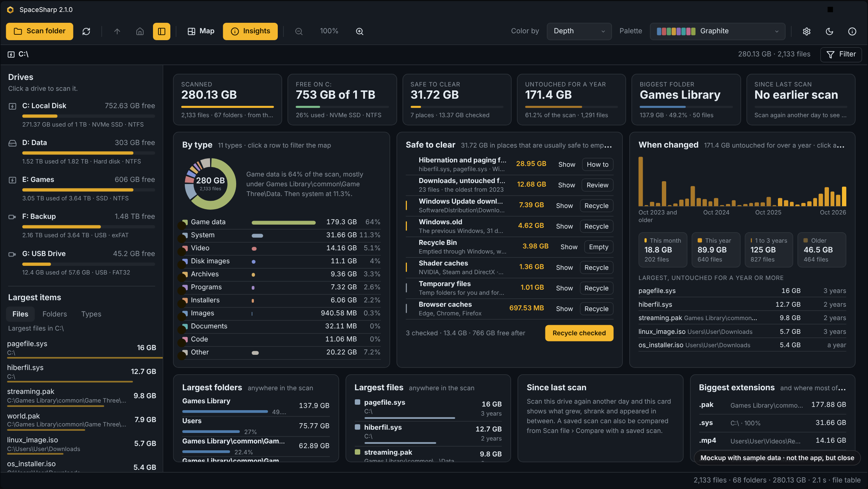868x489 pixels.
Task: Click the D: Data hard disk icon
Action: click(12, 143)
